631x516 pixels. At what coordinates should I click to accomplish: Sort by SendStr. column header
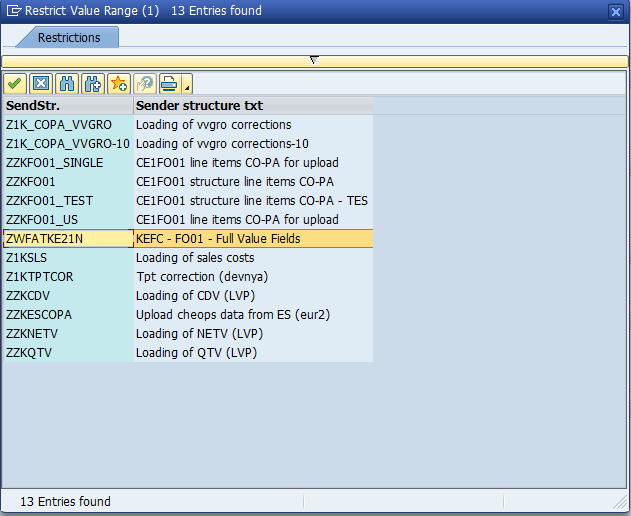tap(67, 106)
